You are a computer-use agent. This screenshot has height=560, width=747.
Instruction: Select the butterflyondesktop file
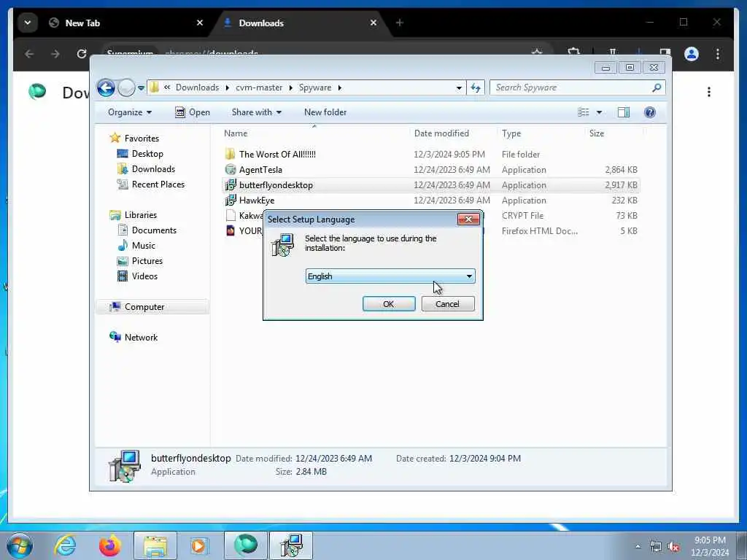click(x=276, y=184)
